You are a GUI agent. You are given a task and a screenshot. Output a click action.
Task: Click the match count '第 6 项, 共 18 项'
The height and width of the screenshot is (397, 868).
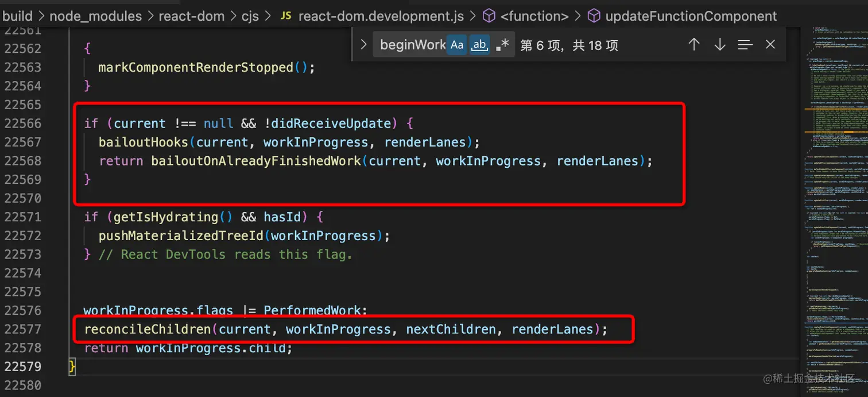click(x=569, y=45)
